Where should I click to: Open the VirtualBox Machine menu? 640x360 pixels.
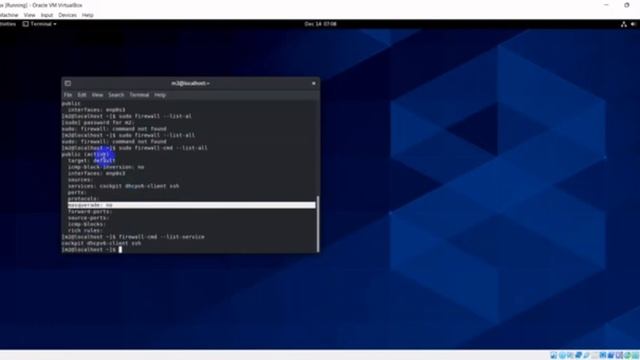(x=8, y=15)
